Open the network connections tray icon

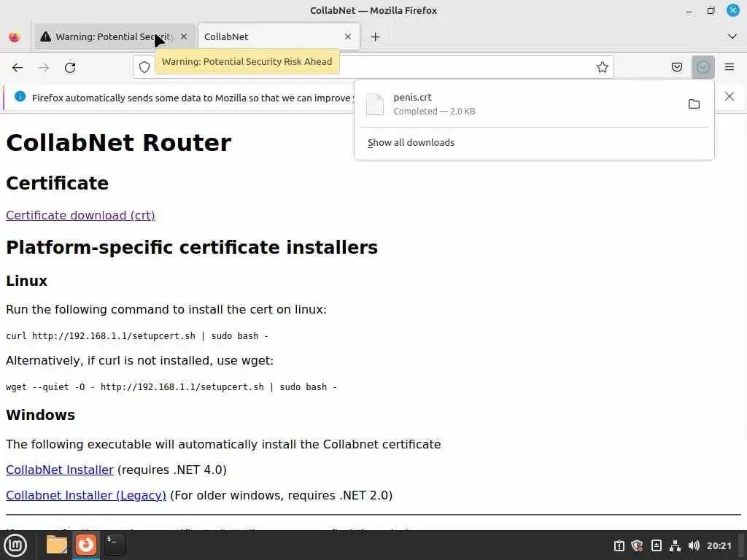[x=675, y=545]
